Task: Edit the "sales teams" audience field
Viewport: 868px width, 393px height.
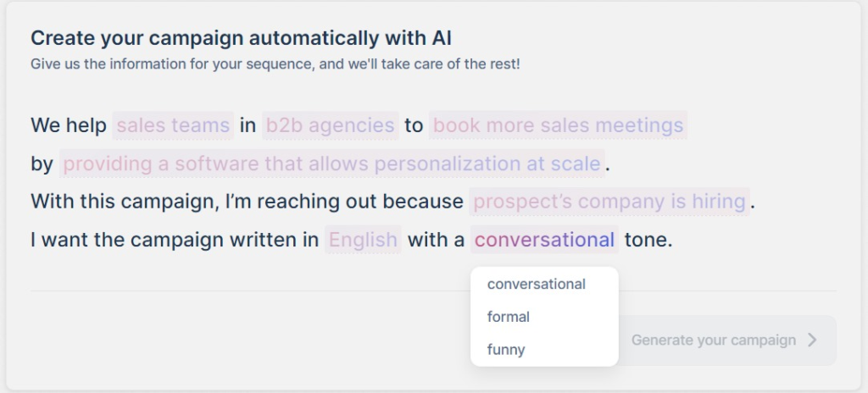Action: click(x=173, y=126)
